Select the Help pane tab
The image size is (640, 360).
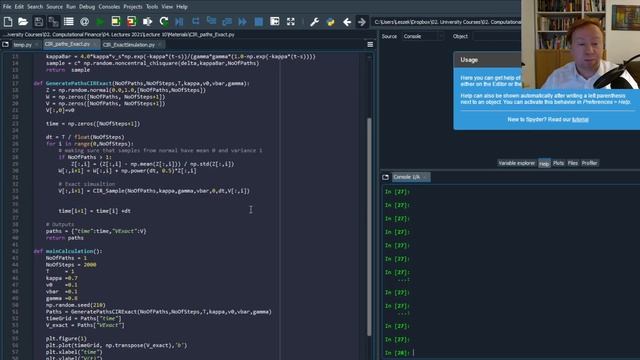point(544,163)
